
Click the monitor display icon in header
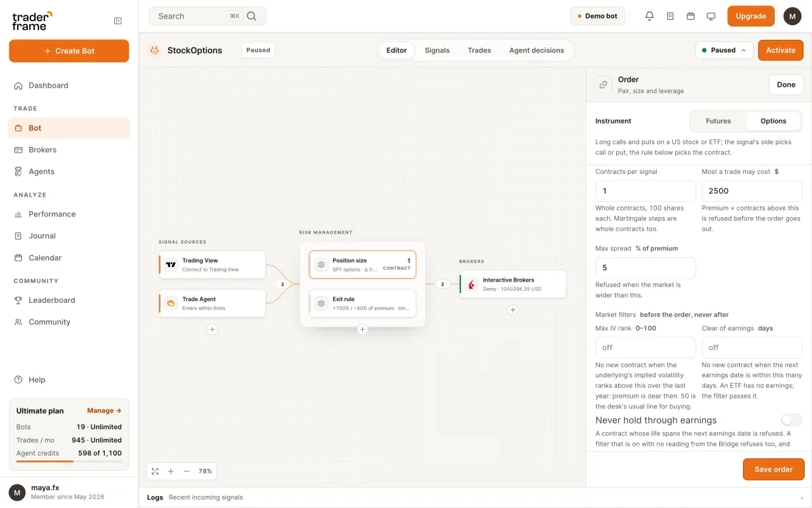click(711, 16)
